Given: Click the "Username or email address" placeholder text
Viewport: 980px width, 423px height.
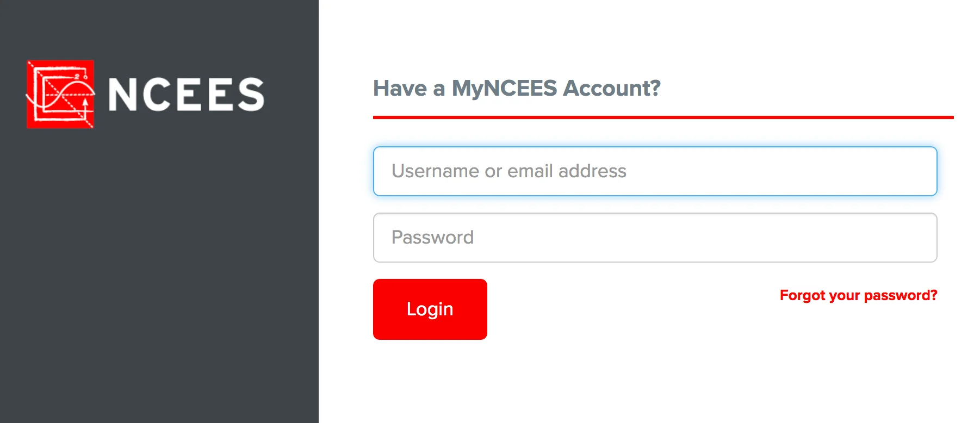Looking at the screenshot, I should click(509, 171).
